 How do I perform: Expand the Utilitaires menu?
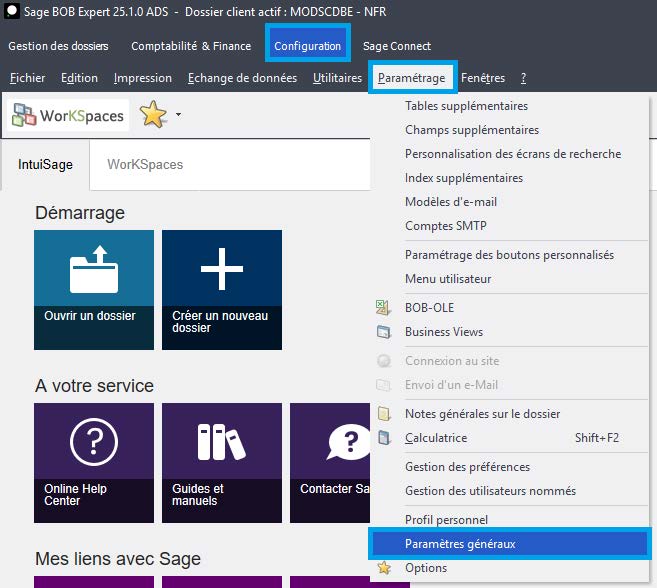337,78
